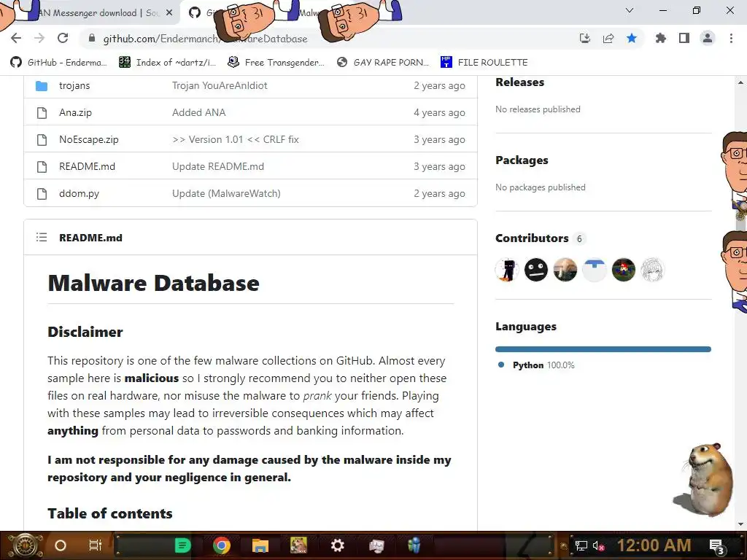Open the Index of ~dartz bookmark
This screenshot has width=747, height=560.
point(168,63)
